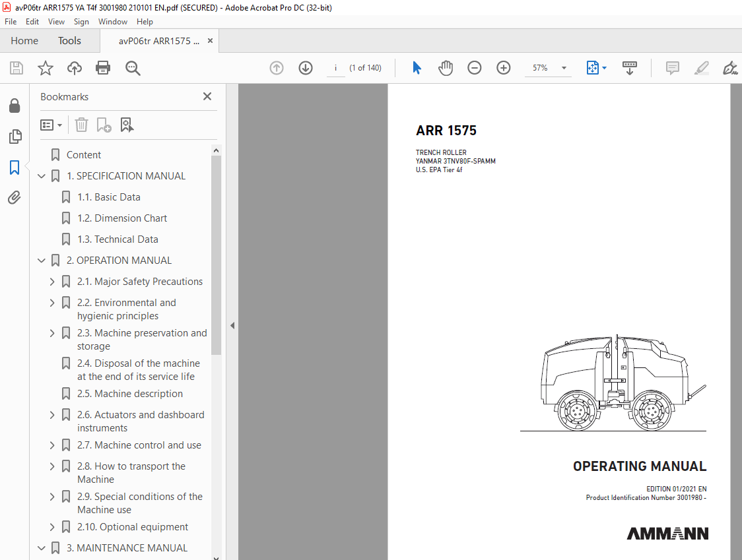The height and width of the screenshot is (560, 742).
Task: Open the bookmarks options menu
Action: click(51, 125)
